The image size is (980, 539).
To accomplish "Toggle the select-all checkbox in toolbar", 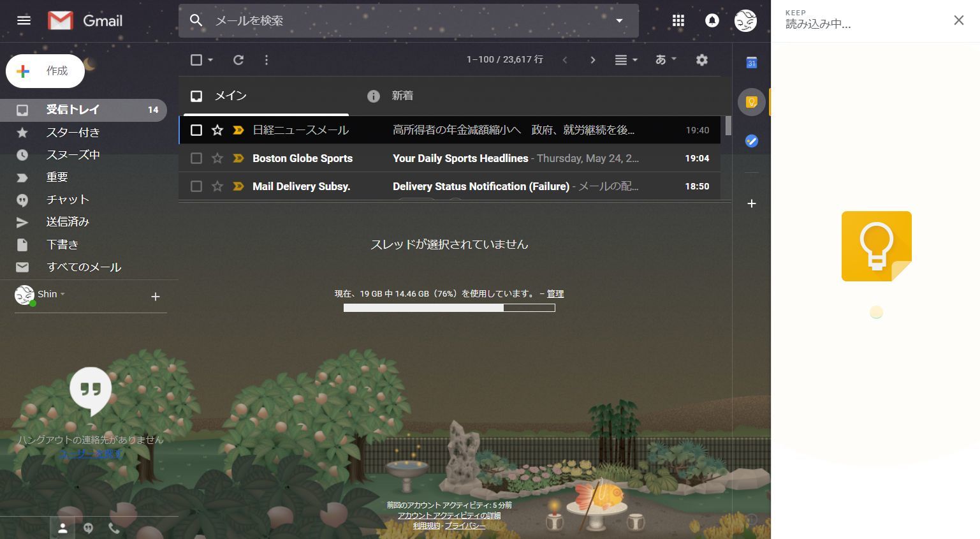I will pos(196,60).
